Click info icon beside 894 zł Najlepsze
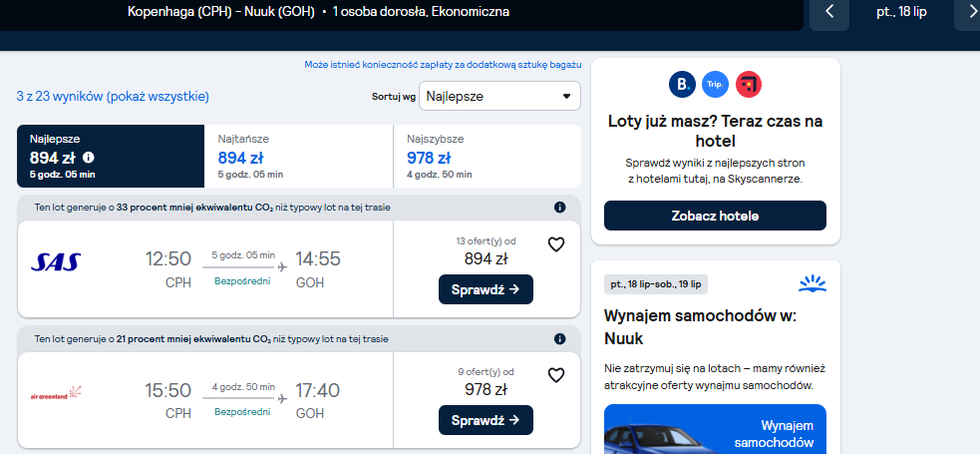 (89, 158)
